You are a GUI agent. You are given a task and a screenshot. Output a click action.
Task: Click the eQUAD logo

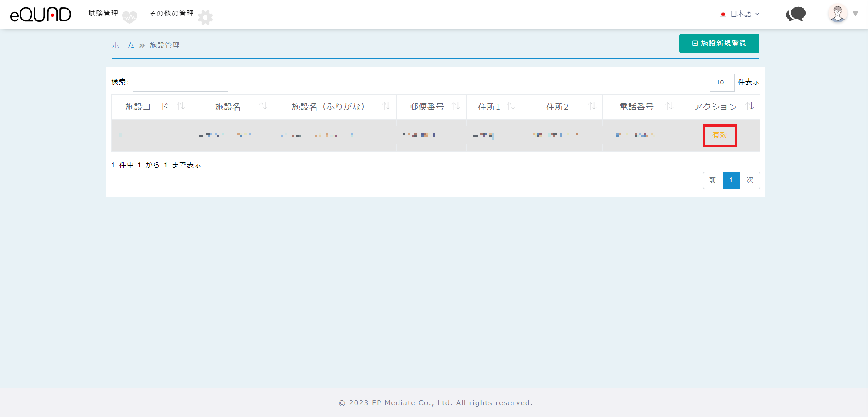41,15
